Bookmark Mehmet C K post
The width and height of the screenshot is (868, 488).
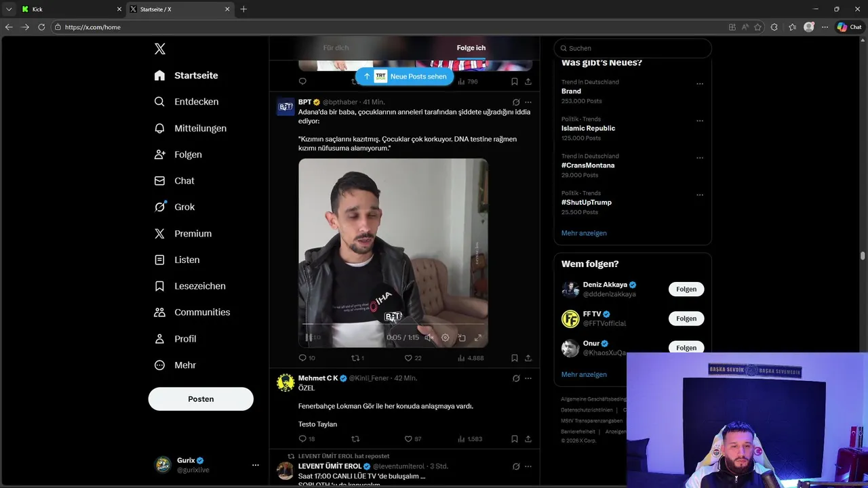pyautogui.click(x=515, y=439)
